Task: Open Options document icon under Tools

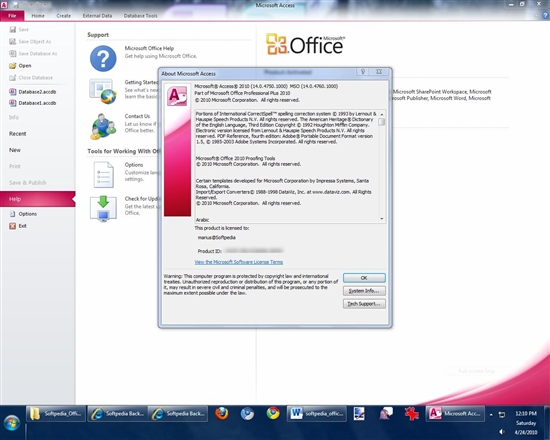Action: 103,174
